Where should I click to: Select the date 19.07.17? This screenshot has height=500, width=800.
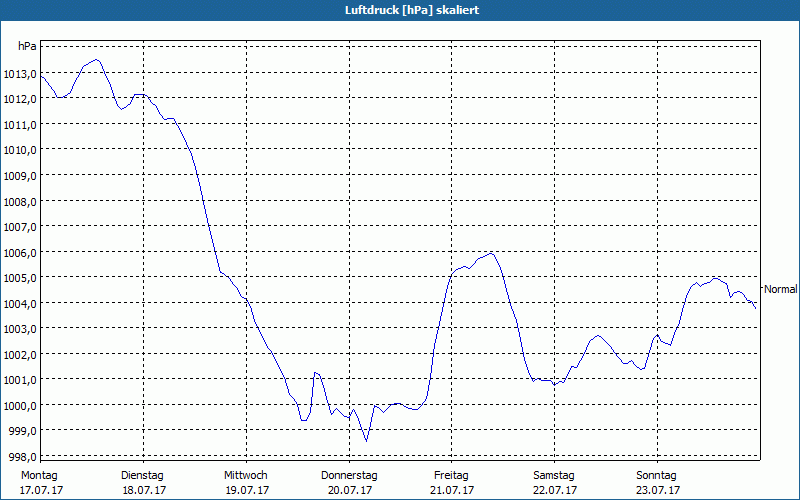[x=247, y=491]
